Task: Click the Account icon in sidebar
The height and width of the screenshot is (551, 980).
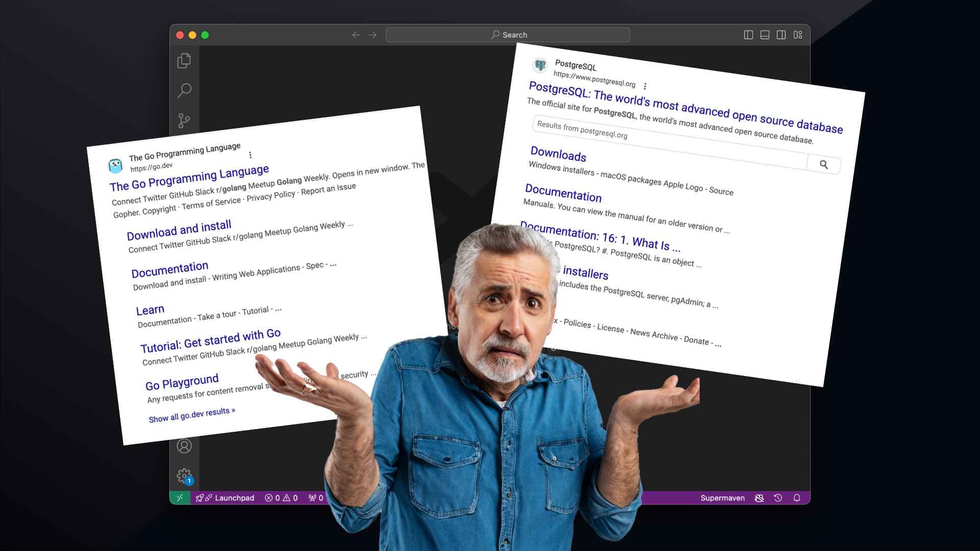Action: (x=185, y=445)
